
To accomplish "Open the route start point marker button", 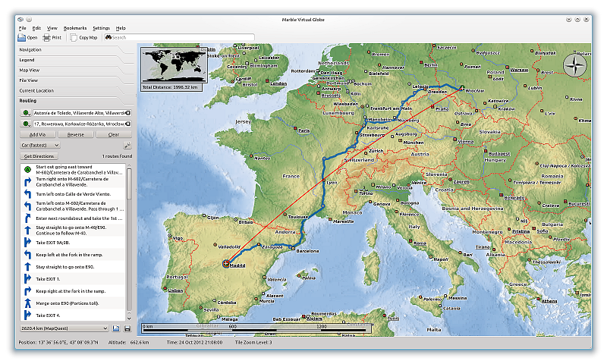I will point(26,113).
